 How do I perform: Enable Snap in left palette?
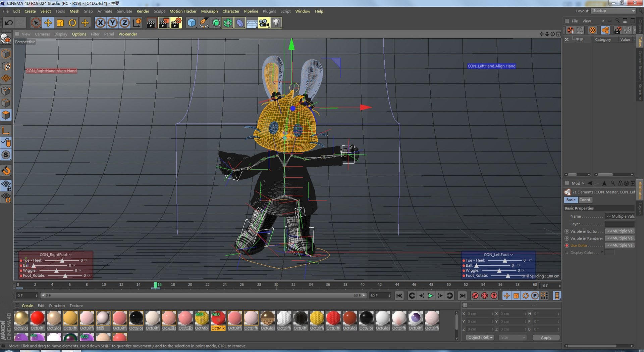[6, 155]
